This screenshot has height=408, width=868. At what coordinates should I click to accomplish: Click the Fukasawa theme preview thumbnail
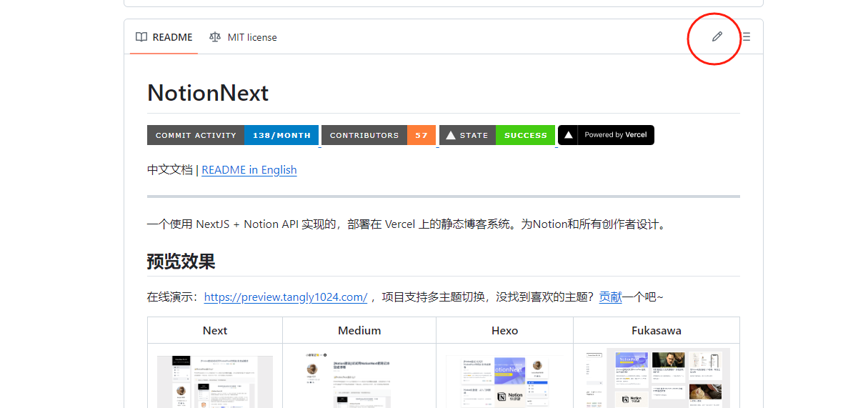coord(657,378)
